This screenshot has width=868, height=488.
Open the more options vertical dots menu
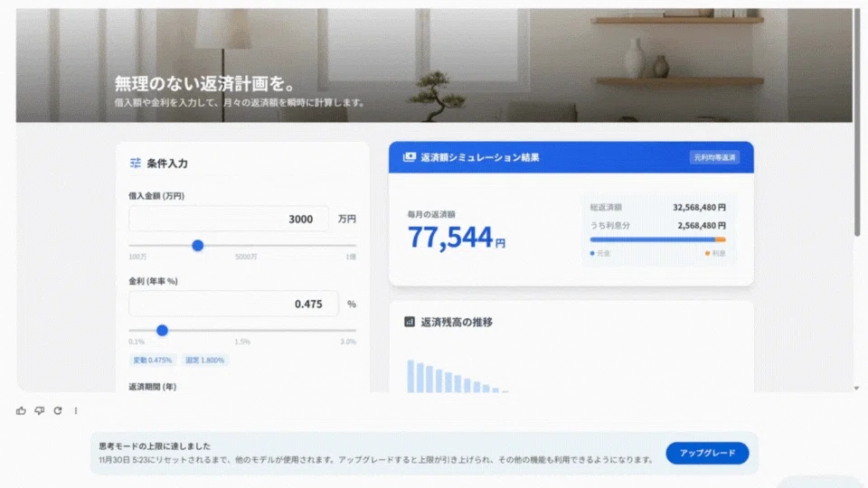(76, 410)
